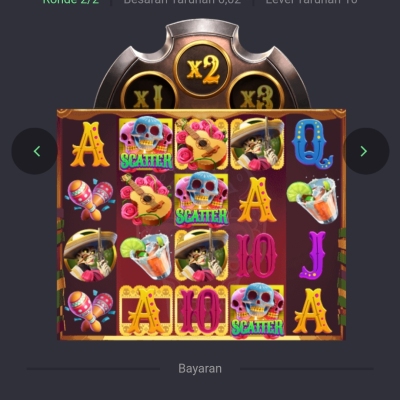The height and width of the screenshot is (400, 400).
Task: Click the purple J symbol
Action: click(x=312, y=255)
